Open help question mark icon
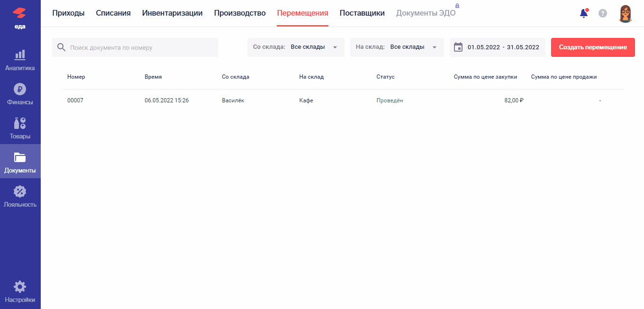644x309 pixels. click(x=603, y=13)
